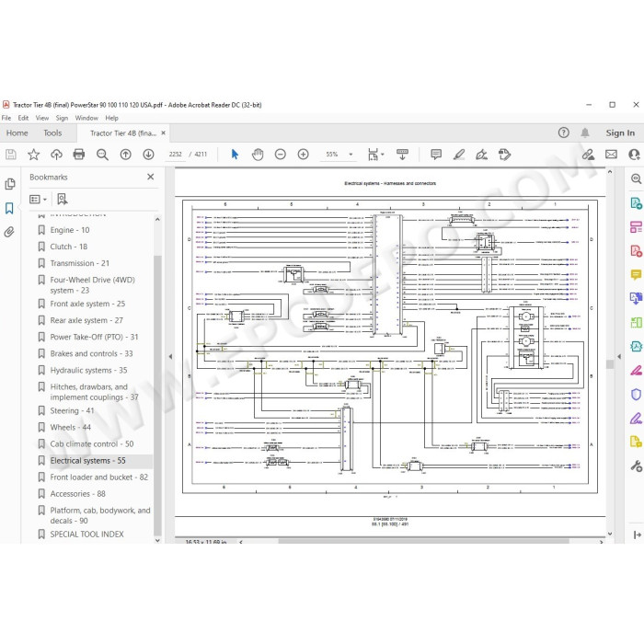Click the Sign In button

(x=620, y=133)
